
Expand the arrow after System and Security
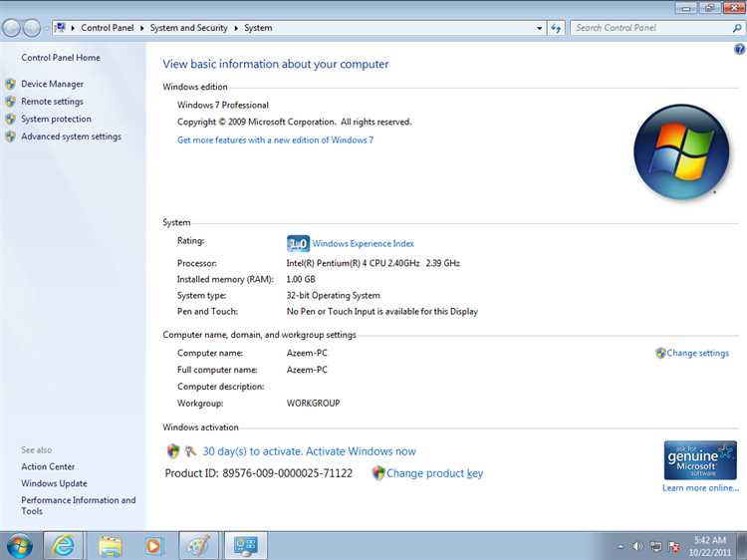point(236,28)
